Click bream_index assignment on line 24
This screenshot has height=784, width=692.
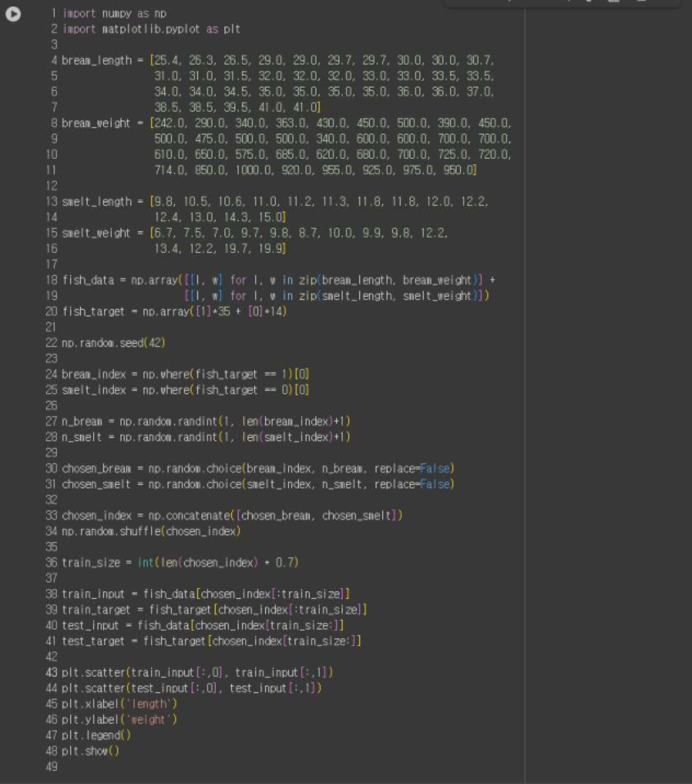(93, 374)
